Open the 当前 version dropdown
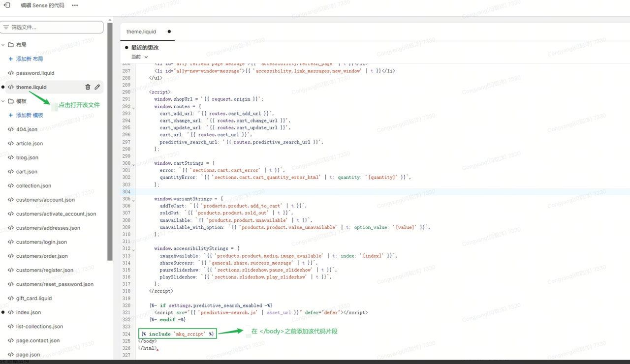Screen dimensions: 630x364 click(x=139, y=57)
